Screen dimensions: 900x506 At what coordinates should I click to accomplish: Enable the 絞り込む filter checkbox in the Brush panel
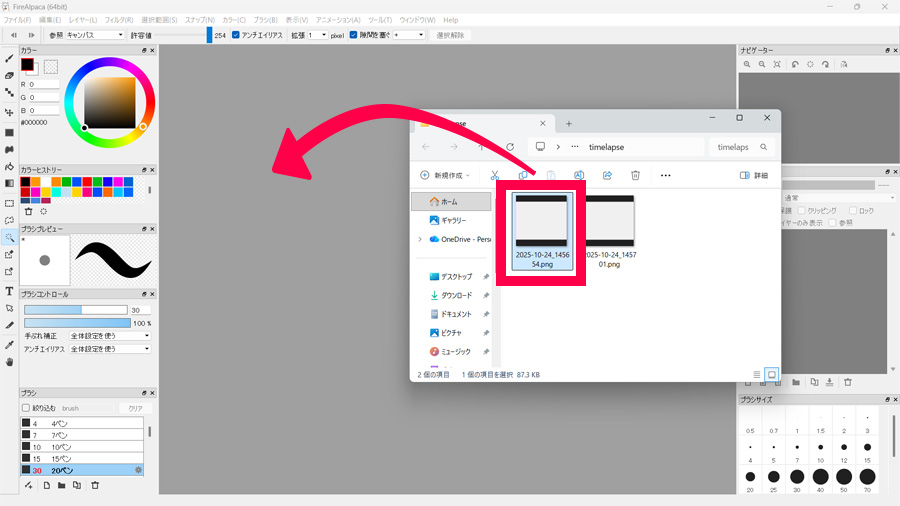26,408
